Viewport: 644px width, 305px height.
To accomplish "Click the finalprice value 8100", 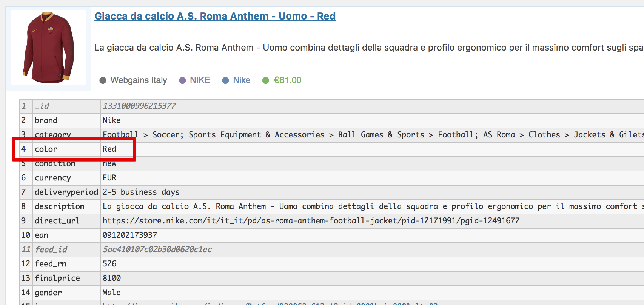I will (x=112, y=278).
